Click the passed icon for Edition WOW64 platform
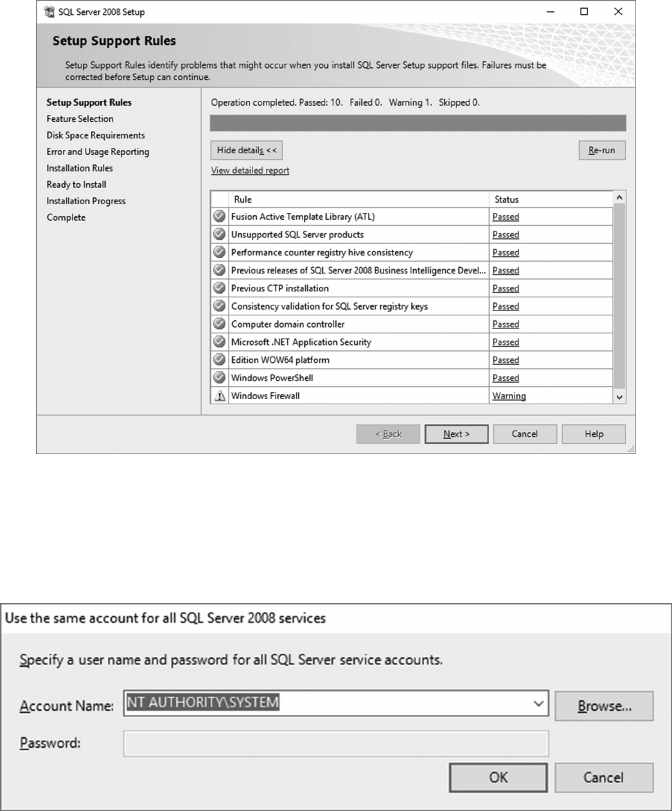 point(219,359)
